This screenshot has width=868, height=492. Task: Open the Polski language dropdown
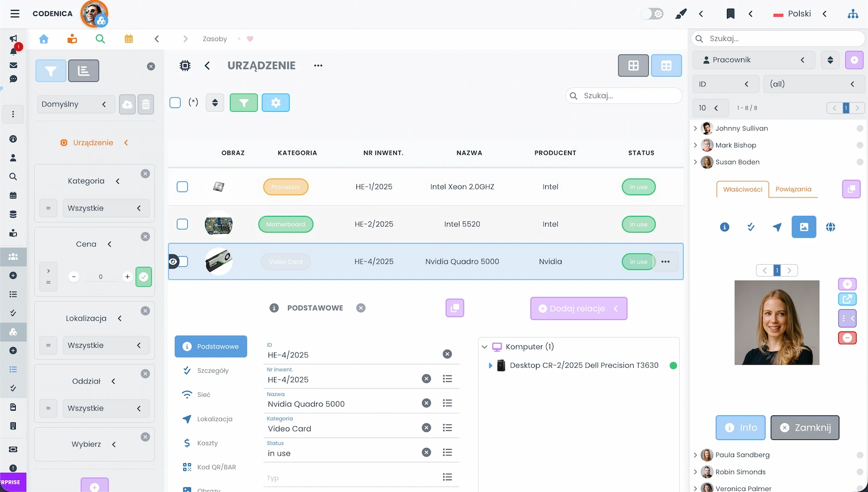[x=800, y=14]
